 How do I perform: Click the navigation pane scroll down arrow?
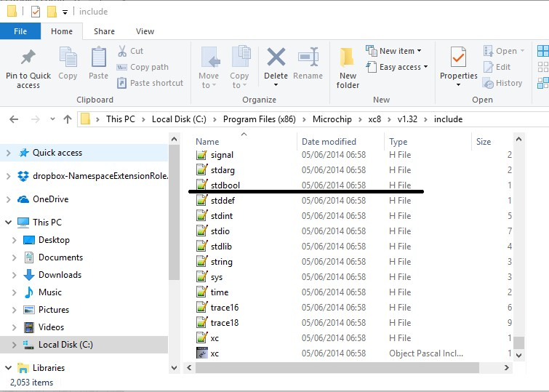coord(174,368)
